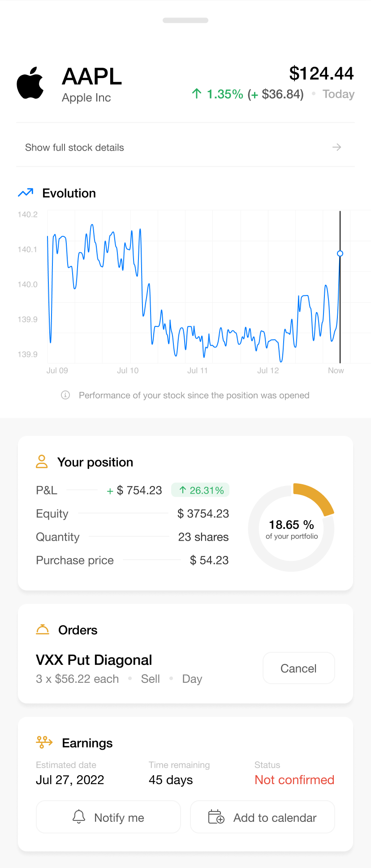Image resolution: width=371 pixels, height=868 pixels.
Task: Tap the Jul 09 axis label
Action: [57, 370]
